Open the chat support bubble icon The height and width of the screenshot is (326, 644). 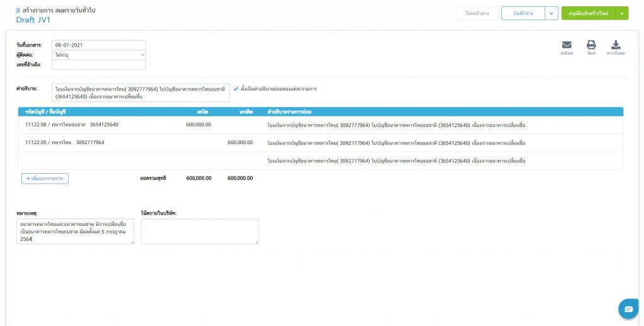(x=628, y=308)
